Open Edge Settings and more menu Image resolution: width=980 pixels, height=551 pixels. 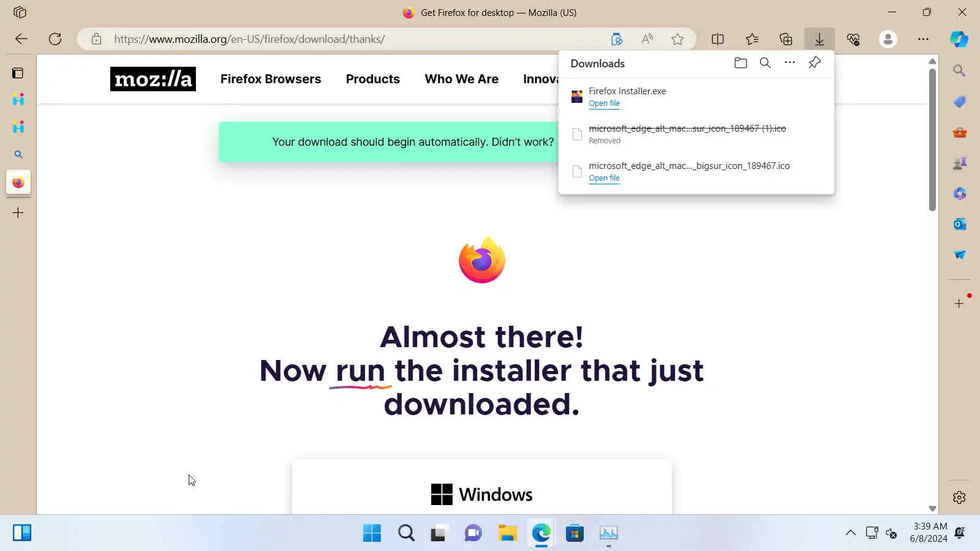coord(923,39)
